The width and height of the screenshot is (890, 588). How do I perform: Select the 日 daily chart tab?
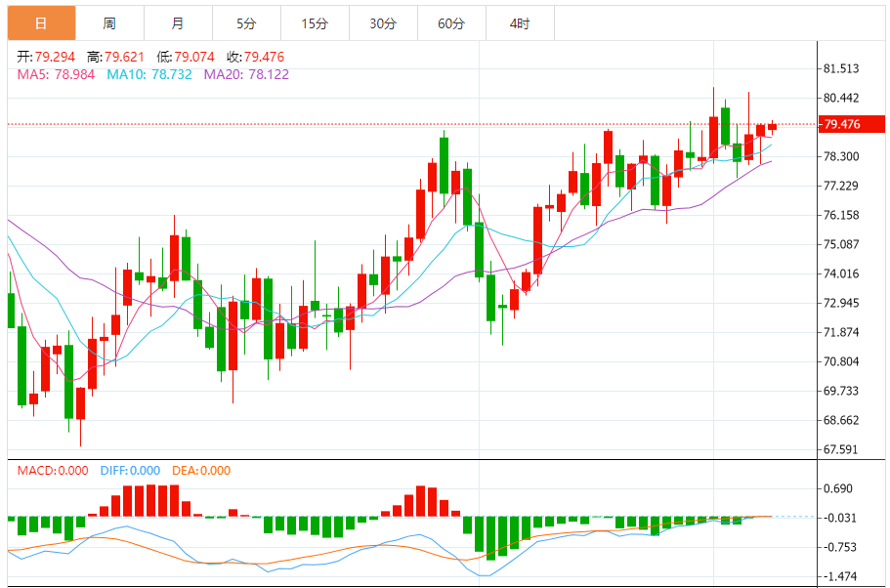pos(41,23)
